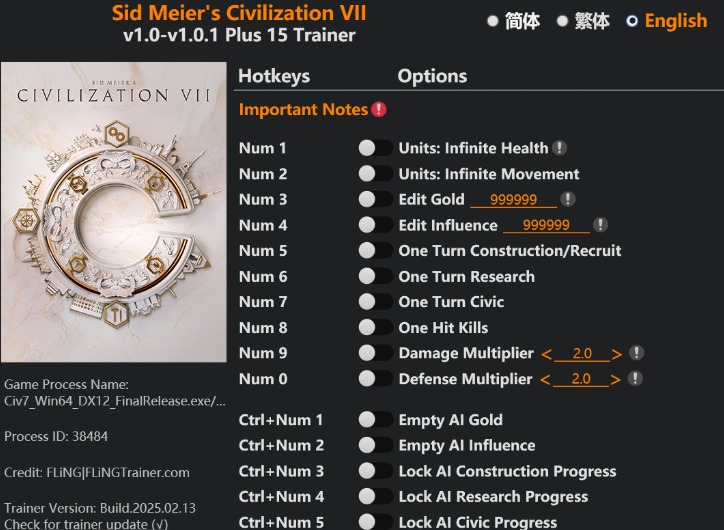
Task: Click the Civilization VII cover art
Action: click(114, 212)
